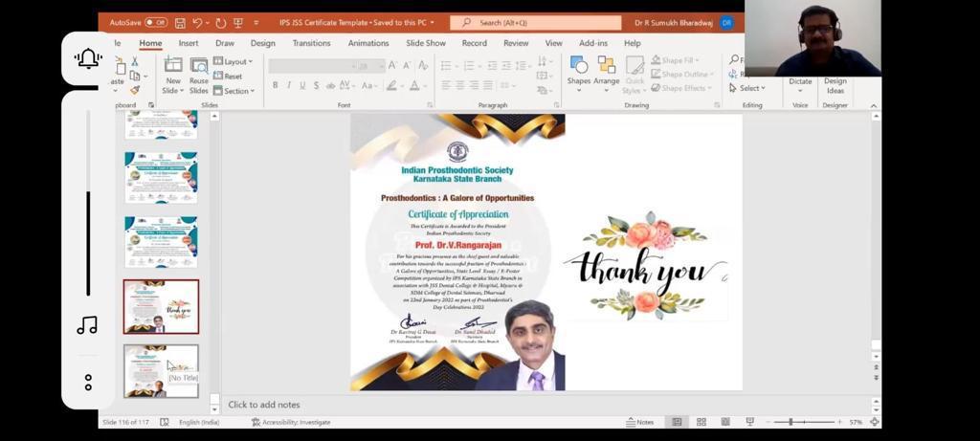Image resolution: width=980 pixels, height=441 pixels.
Task: Click the Undo arrow icon
Action: [197, 23]
